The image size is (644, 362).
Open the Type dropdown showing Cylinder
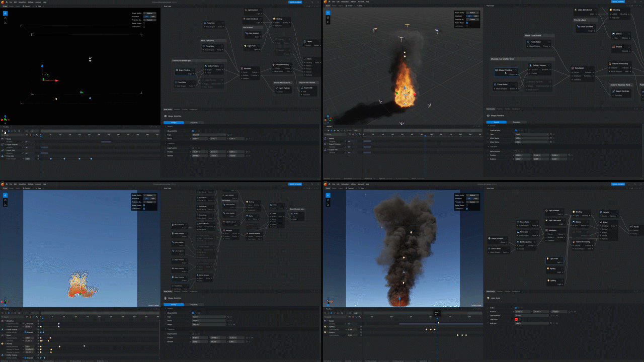click(209, 317)
